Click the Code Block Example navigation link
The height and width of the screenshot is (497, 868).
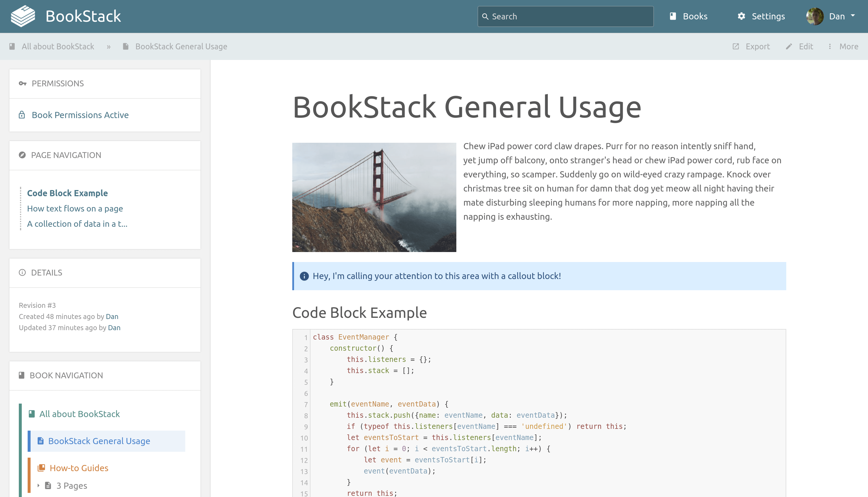67,193
